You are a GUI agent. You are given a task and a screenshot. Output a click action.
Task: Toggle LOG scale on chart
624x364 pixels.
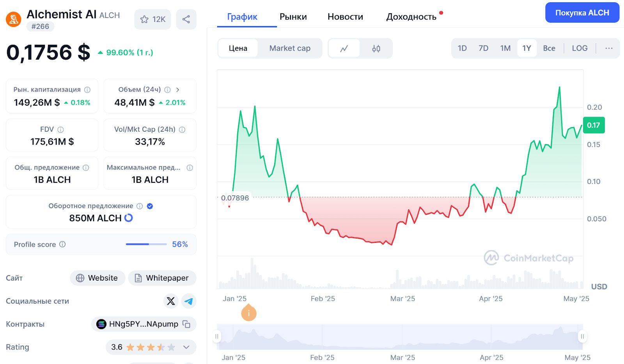click(580, 48)
